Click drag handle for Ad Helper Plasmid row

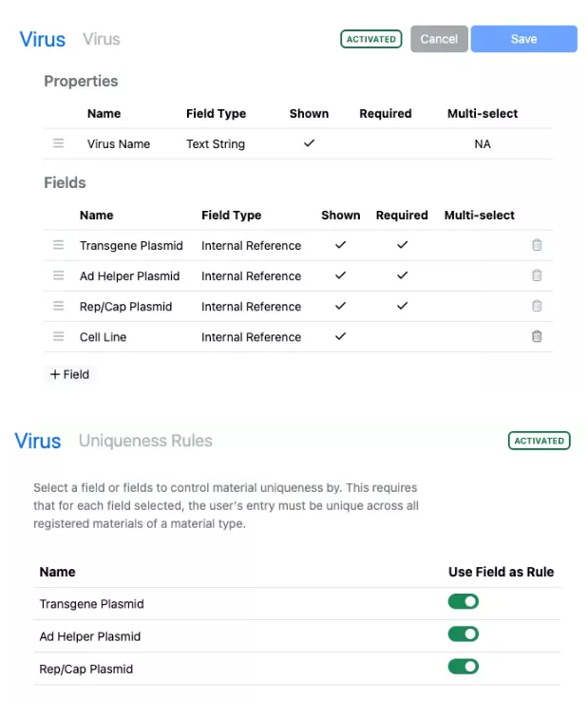pos(58,275)
